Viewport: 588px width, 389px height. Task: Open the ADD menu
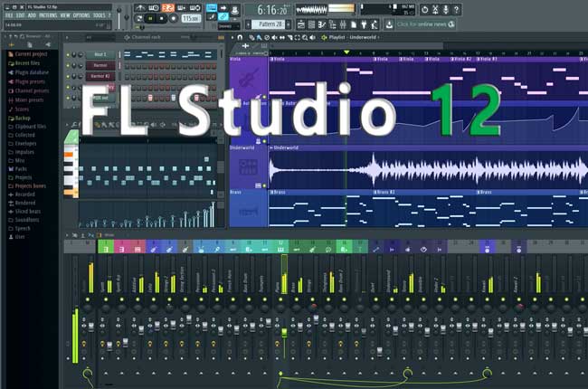coord(32,15)
